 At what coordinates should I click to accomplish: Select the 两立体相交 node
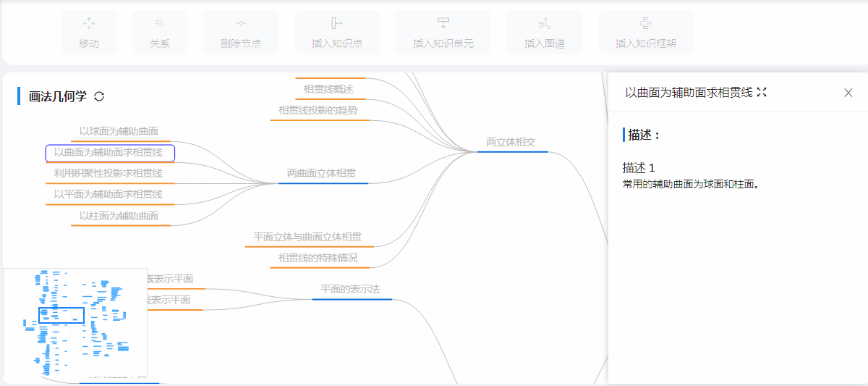tap(511, 142)
